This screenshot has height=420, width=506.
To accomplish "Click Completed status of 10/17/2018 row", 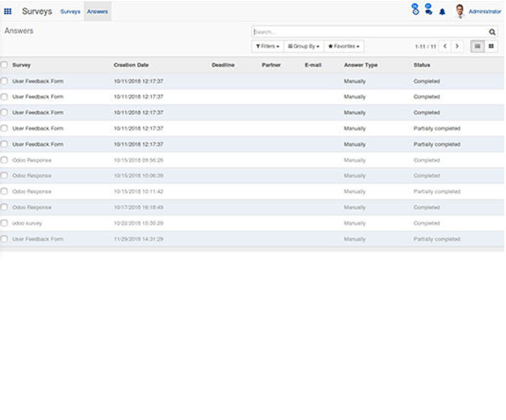I will (426, 207).
